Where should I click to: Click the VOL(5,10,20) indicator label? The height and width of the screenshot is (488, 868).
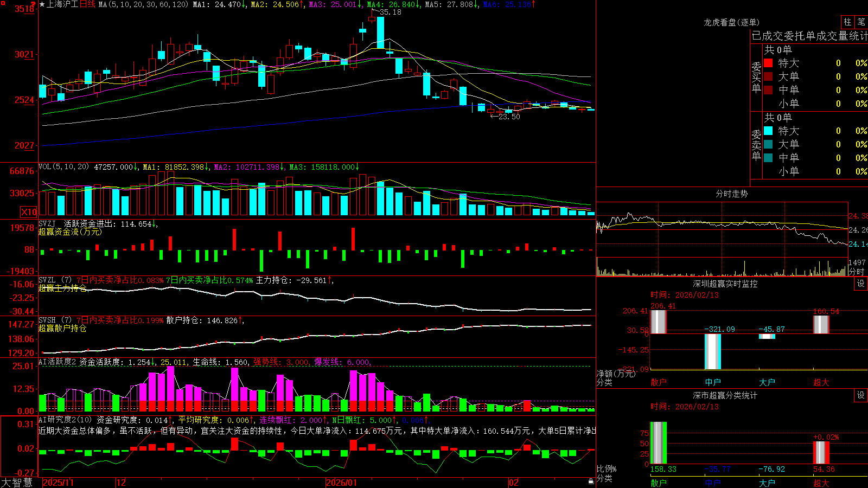pyautogui.click(x=63, y=167)
